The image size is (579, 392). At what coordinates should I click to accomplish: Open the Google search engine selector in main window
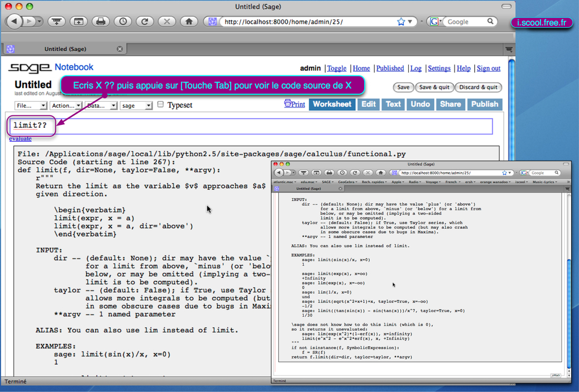point(435,22)
